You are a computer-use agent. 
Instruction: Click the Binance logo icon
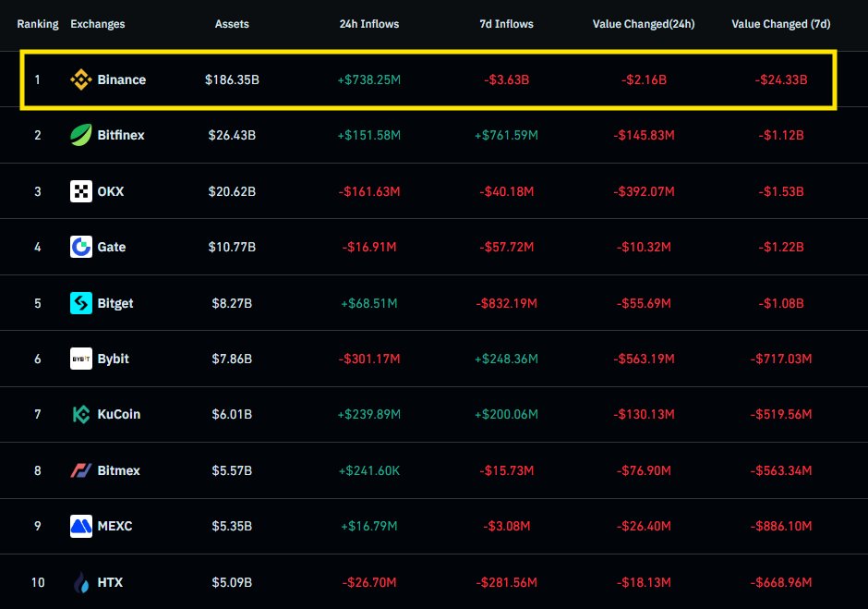pos(80,79)
